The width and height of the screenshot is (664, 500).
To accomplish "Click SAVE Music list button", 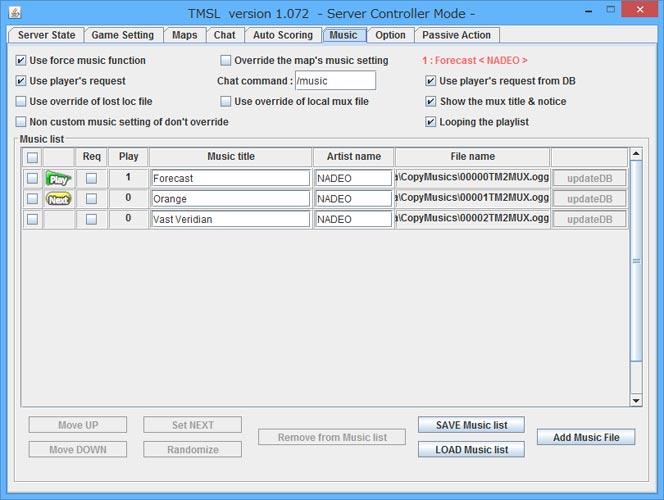I will [x=472, y=425].
